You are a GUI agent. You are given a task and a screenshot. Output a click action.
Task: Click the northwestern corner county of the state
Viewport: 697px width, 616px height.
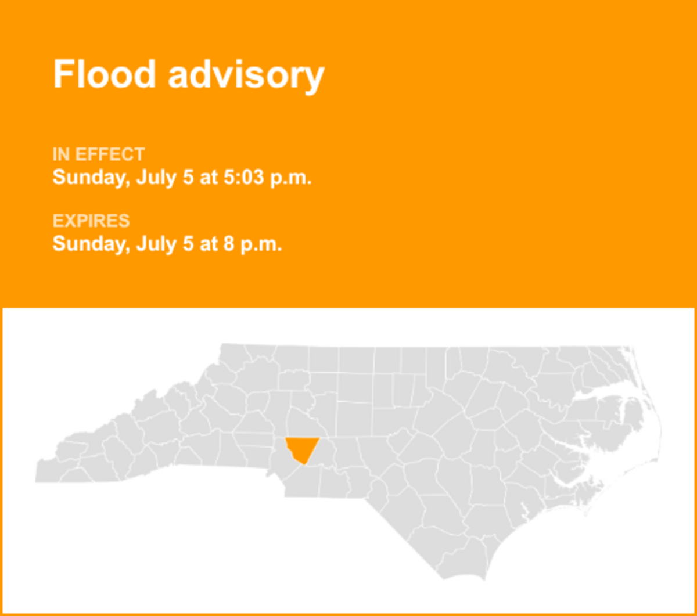pos(232,355)
